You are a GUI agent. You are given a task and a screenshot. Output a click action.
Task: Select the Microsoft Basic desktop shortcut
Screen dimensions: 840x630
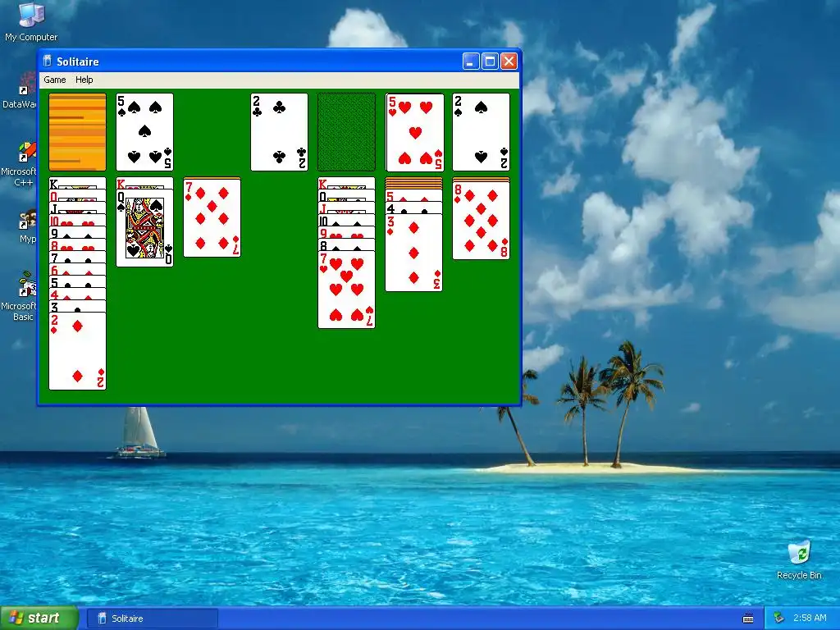(x=20, y=296)
